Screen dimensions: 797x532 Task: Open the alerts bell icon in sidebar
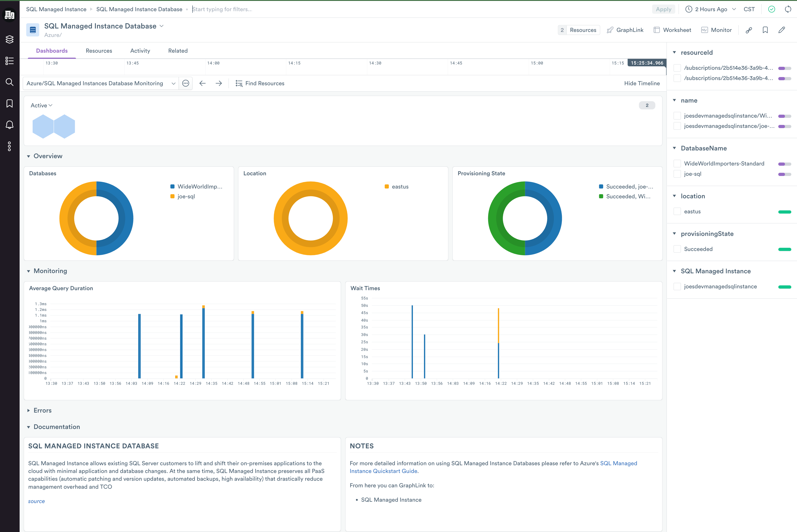click(x=10, y=125)
